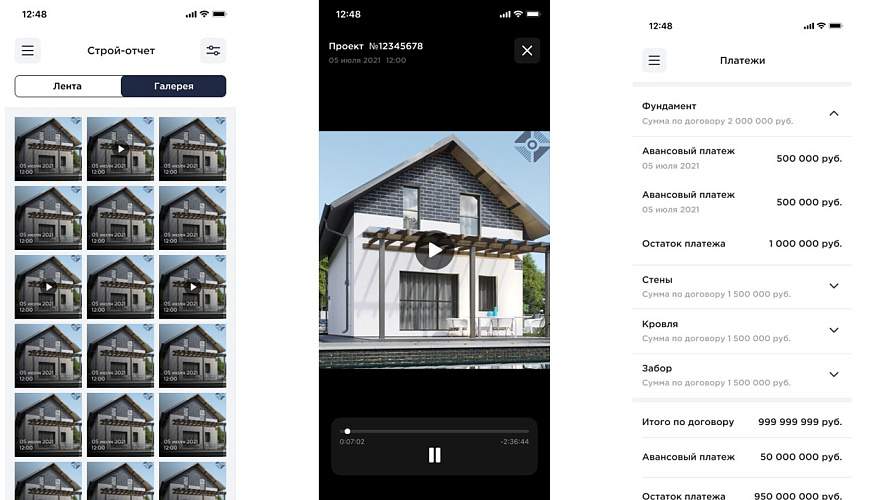Click the Стены section title
The image size is (889, 500).
(657, 279)
